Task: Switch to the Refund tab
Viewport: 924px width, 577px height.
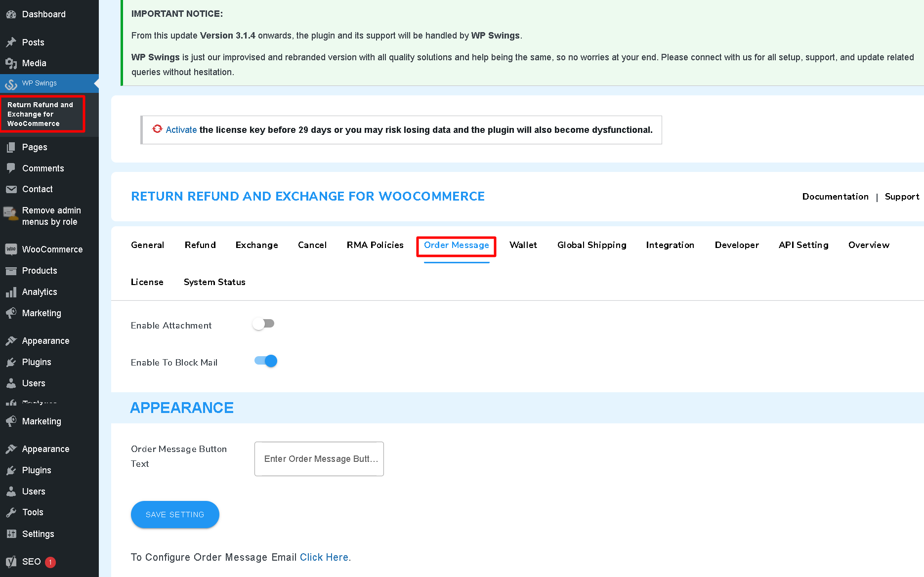Action: click(200, 245)
